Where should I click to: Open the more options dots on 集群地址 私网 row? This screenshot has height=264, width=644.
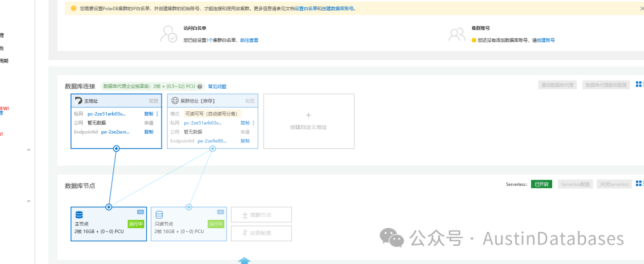point(253,123)
